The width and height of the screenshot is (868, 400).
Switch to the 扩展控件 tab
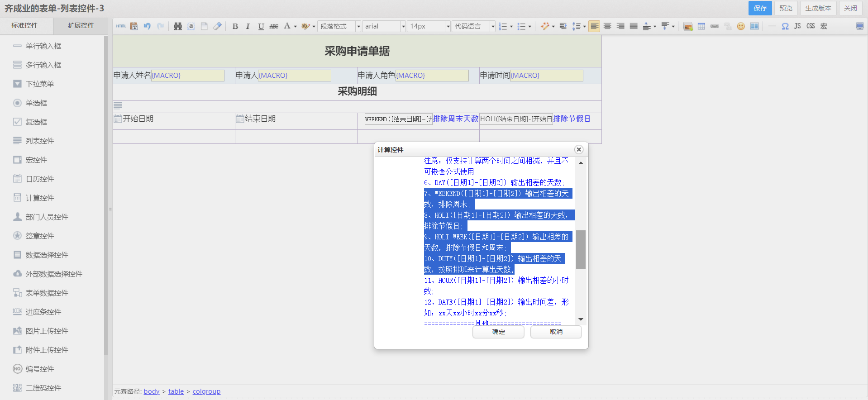point(81,26)
